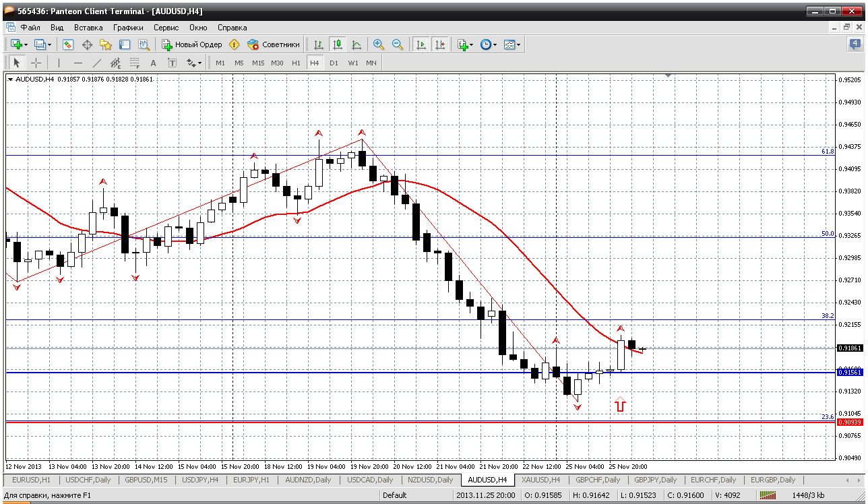Click the 'V: 4092' volume status value
This screenshot has width=868, height=504.
point(726,496)
